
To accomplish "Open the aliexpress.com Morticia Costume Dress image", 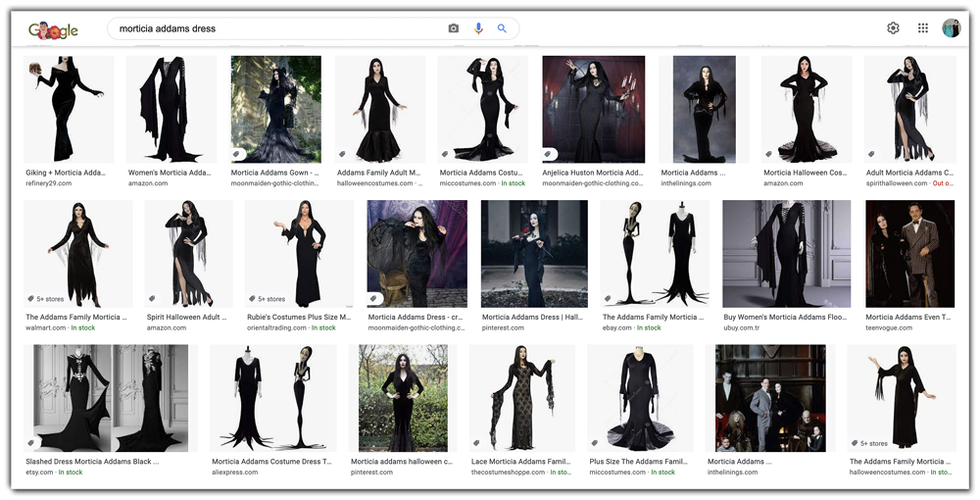I will [273, 398].
